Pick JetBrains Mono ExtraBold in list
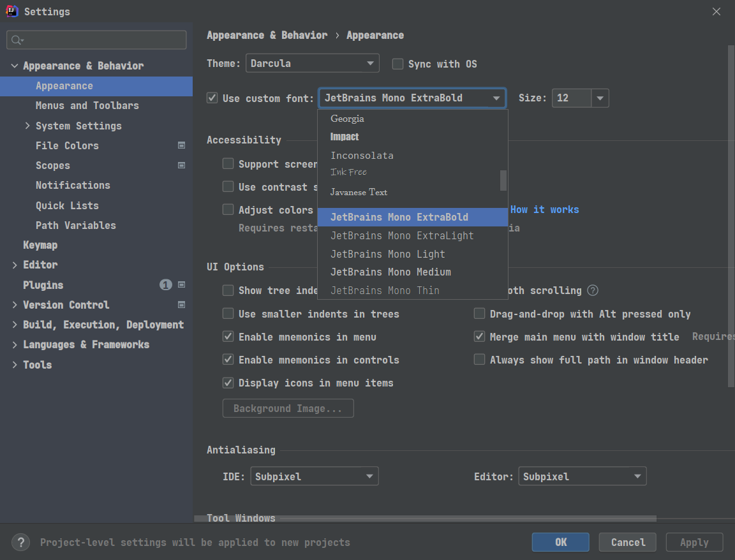 click(x=413, y=217)
